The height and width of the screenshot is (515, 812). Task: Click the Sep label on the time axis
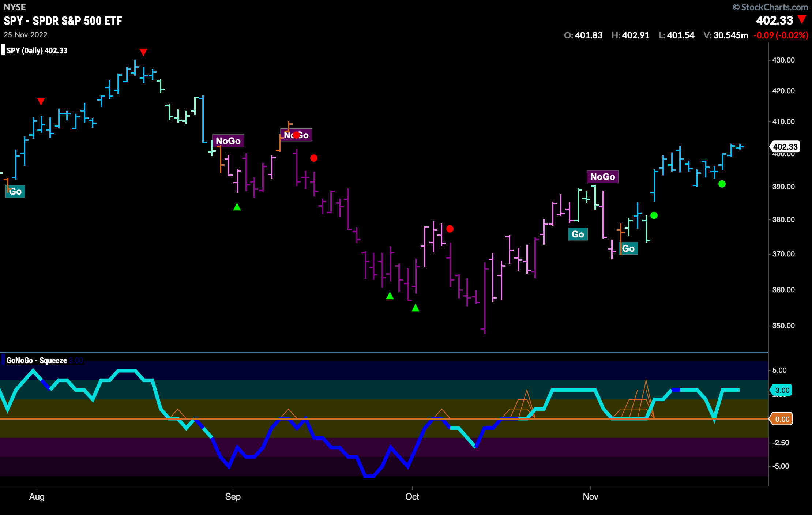(x=233, y=497)
